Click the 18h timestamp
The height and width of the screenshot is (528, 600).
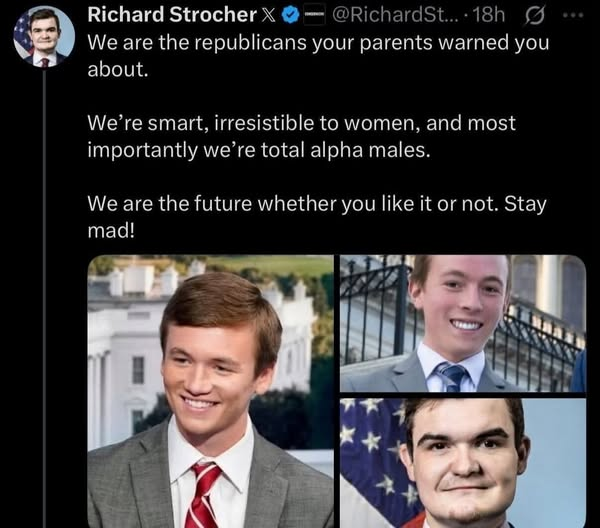(x=494, y=15)
